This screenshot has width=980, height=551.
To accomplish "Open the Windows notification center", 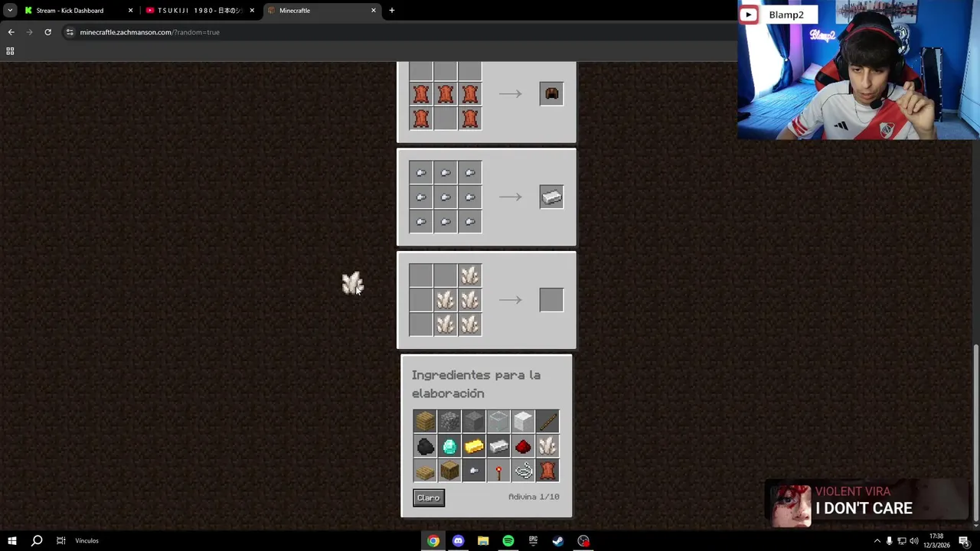I will tap(964, 541).
